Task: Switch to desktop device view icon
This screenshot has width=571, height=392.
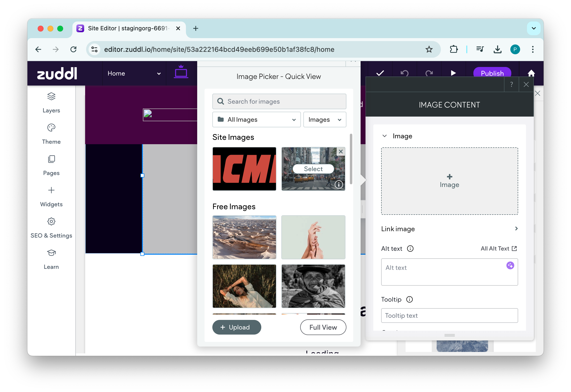Action: (x=181, y=73)
